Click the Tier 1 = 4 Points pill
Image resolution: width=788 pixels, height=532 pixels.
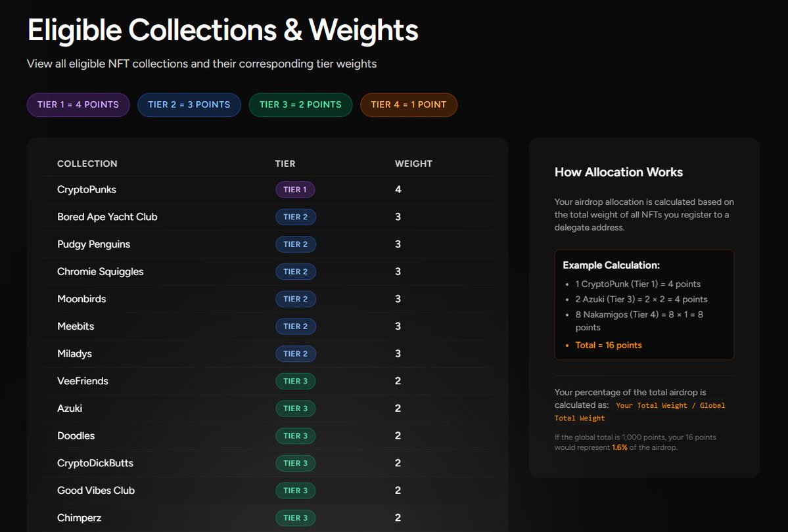coord(78,104)
